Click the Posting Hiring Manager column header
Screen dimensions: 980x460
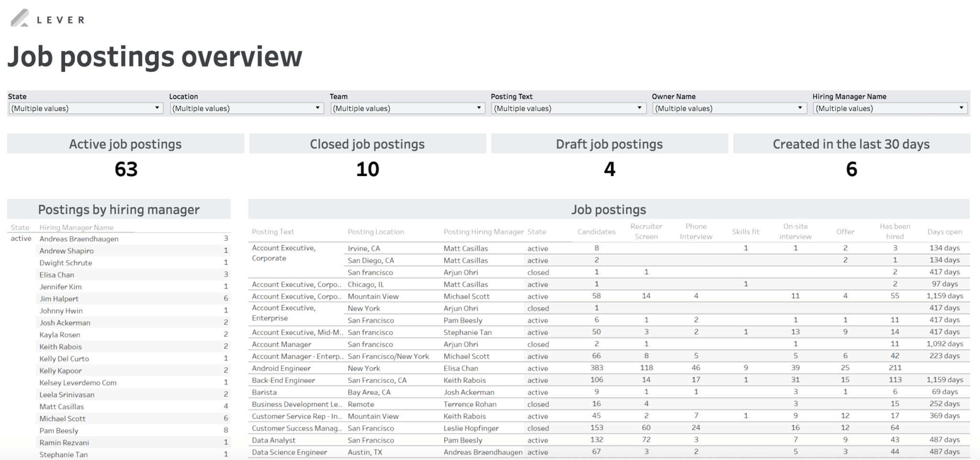483,232
